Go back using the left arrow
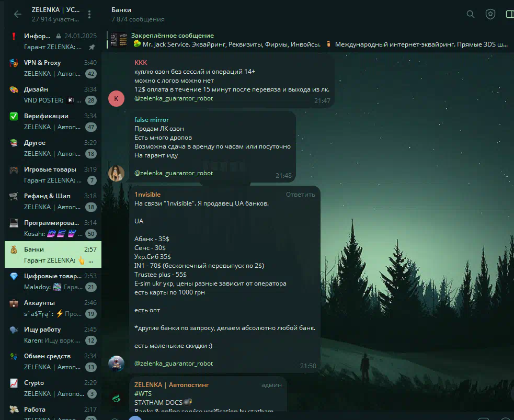Screen dimensions: 514x420 pyautogui.click(x=18, y=14)
